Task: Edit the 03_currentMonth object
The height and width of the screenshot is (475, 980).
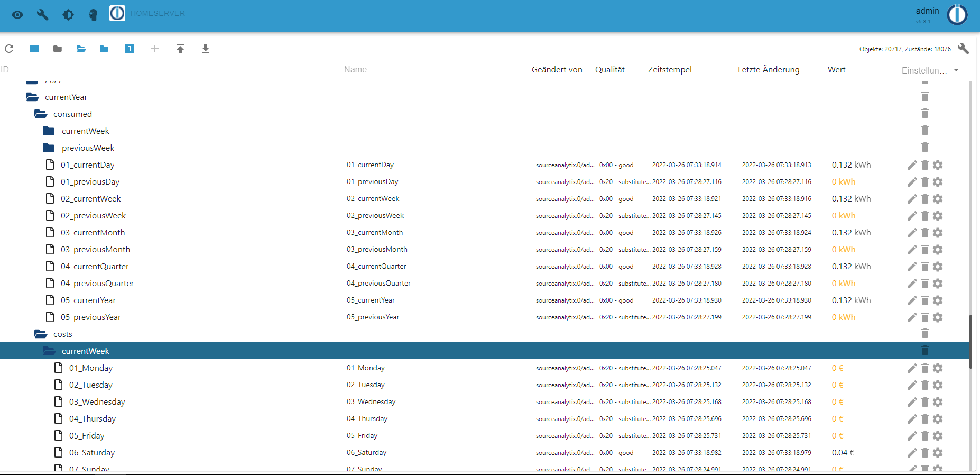Action: (x=912, y=233)
